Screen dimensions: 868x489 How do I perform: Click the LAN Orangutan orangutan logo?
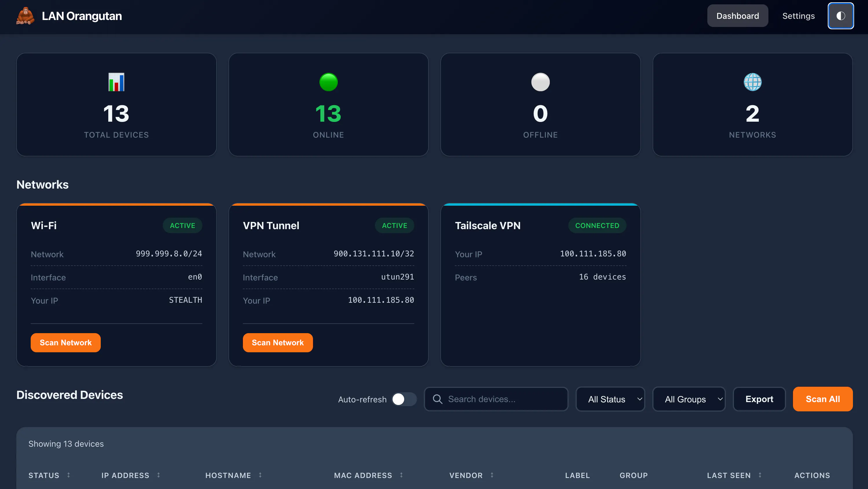point(25,16)
